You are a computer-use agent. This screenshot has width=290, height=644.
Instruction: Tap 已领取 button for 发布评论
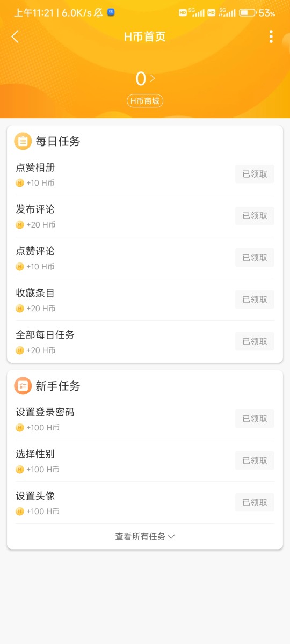pyautogui.click(x=255, y=216)
